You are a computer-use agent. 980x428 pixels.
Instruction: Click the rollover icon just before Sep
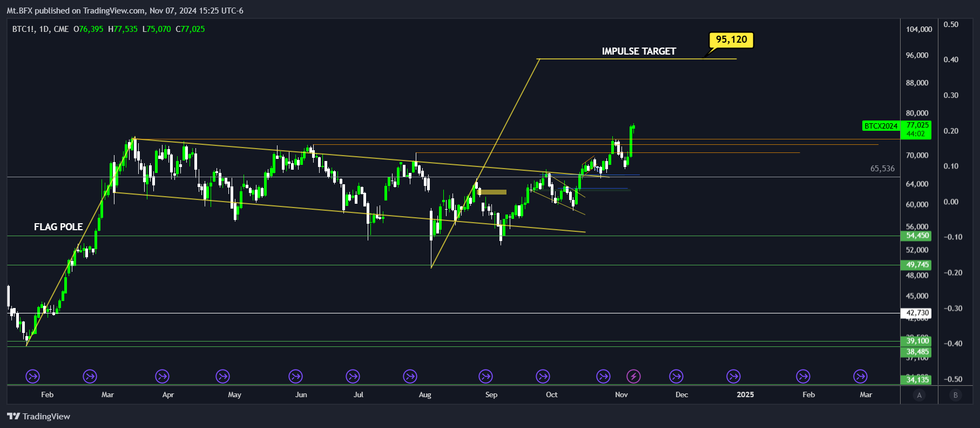(x=486, y=376)
